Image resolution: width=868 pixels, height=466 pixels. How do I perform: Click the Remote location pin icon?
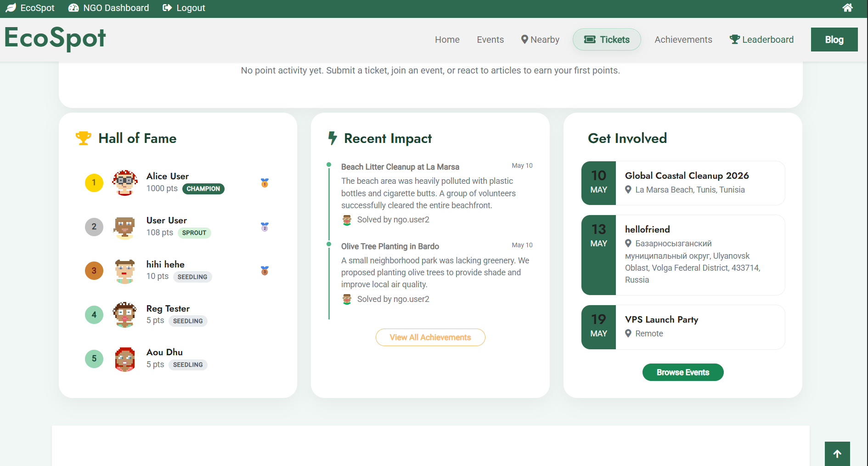pyautogui.click(x=628, y=333)
